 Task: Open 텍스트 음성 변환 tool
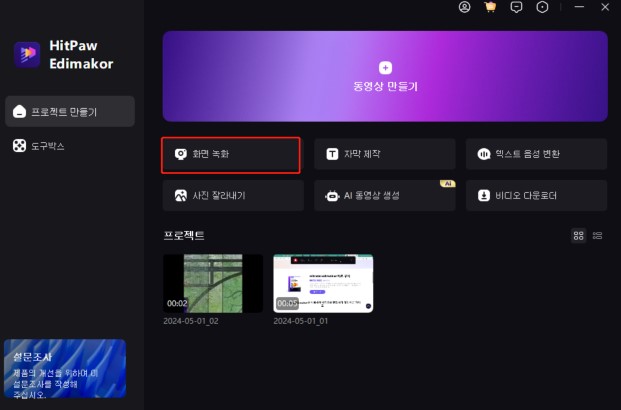point(536,154)
